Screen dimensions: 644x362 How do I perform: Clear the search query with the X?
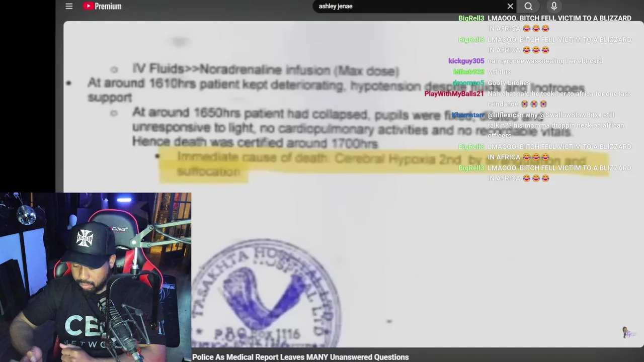[x=510, y=6]
